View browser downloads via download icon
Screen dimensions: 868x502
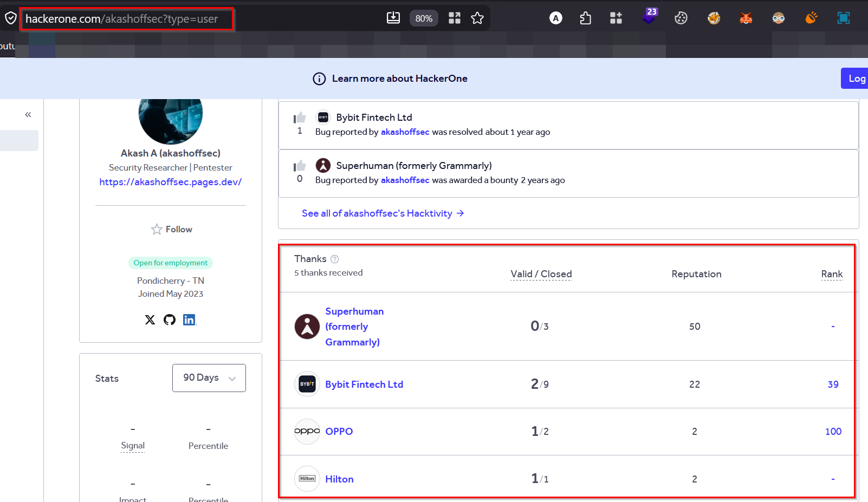[393, 17]
